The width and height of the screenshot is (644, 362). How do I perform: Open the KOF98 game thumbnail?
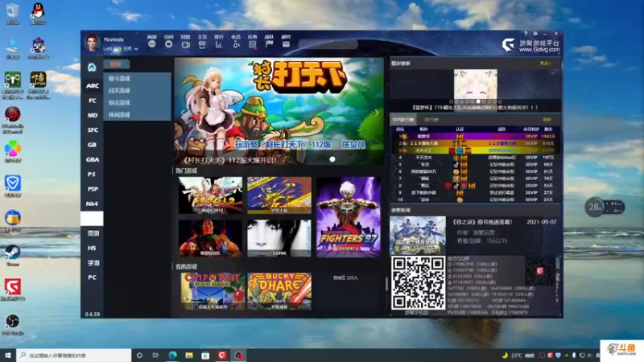(279, 238)
